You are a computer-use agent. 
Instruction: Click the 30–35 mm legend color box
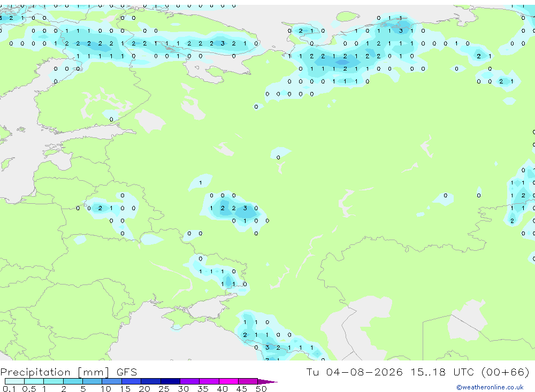click(190, 381)
